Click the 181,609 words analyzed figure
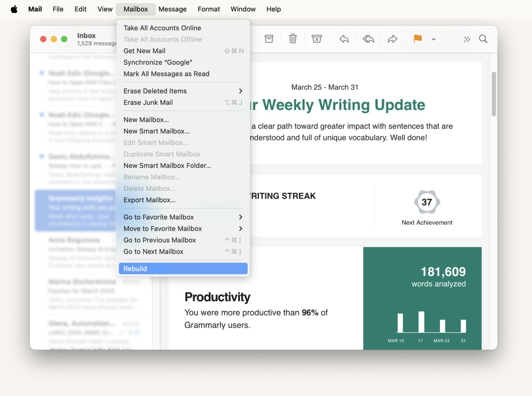 (443, 272)
